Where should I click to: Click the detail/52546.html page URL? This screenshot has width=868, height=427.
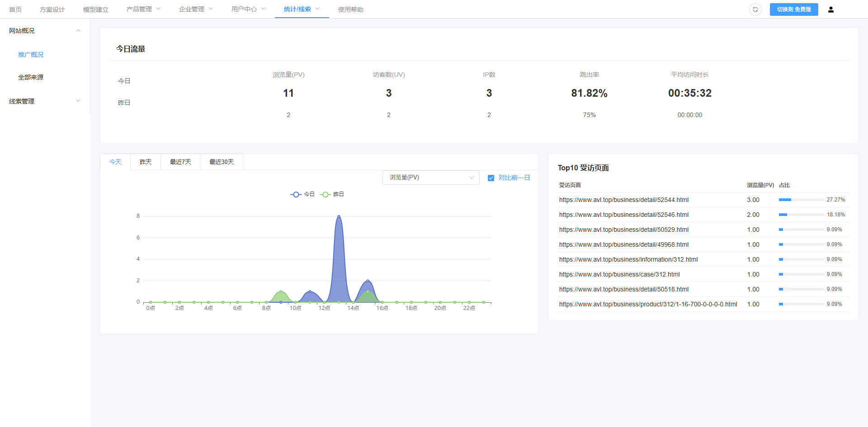pyautogui.click(x=624, y=215)
